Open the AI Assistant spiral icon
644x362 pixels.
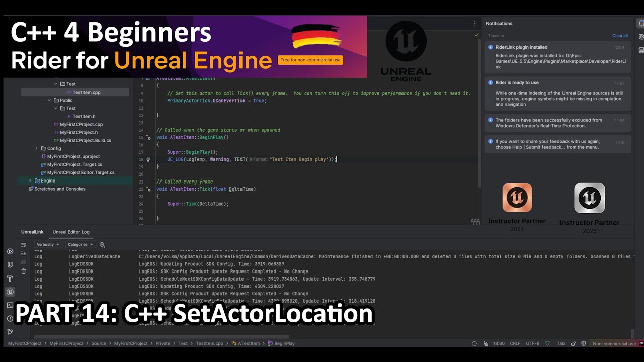pyautogui.click(x=641, y=37)
